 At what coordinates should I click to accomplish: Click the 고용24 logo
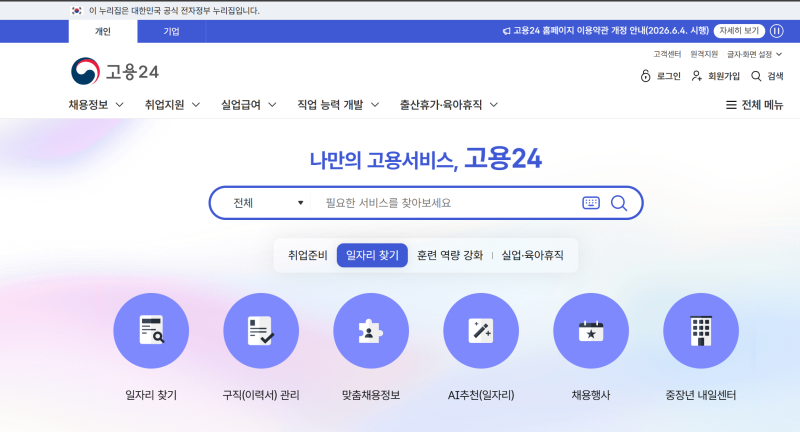[115, 71]
